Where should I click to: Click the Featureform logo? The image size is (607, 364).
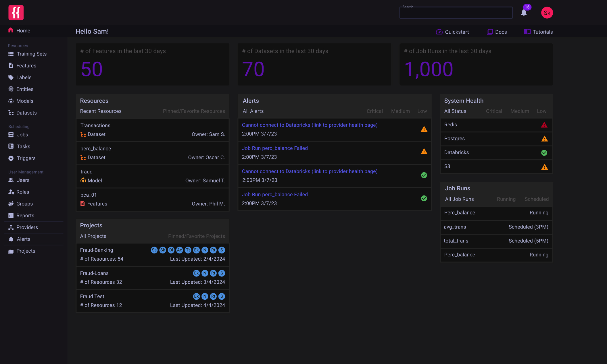[16, 12]
